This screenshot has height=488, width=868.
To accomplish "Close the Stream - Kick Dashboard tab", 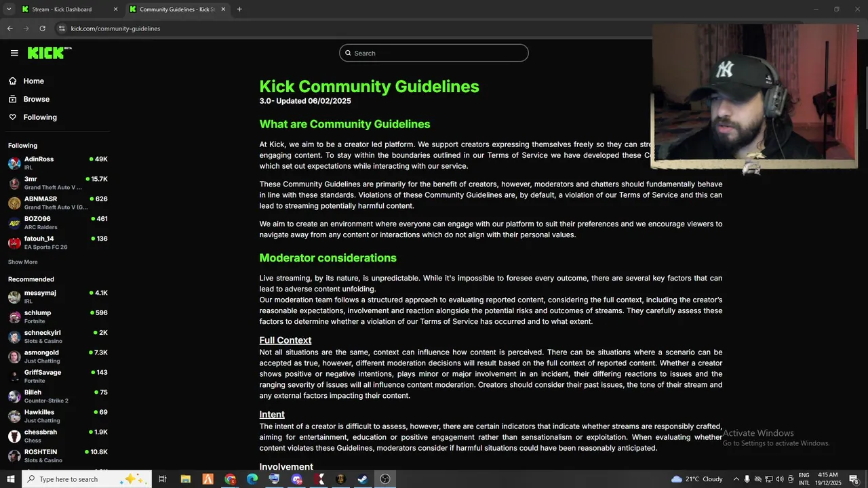I will [x=115, y=9].
